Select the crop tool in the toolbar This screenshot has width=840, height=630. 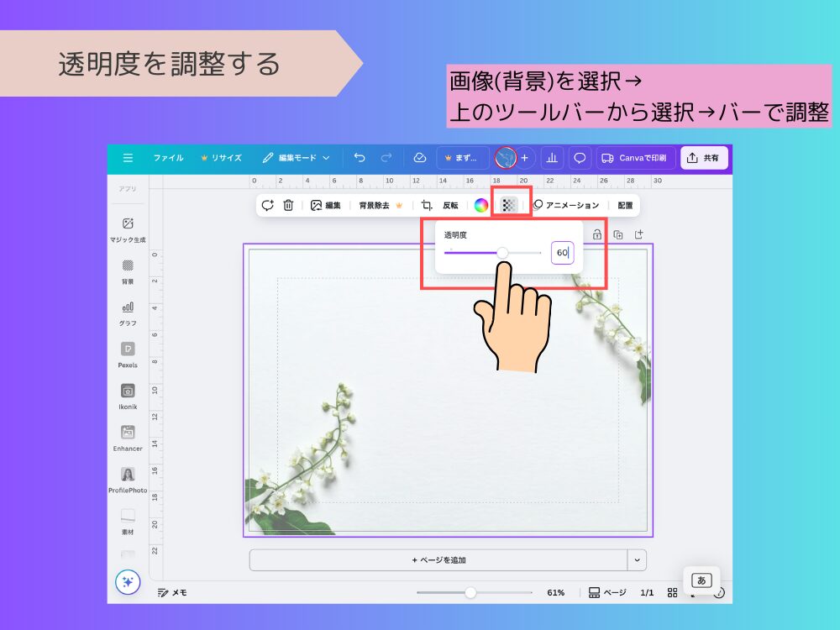click(426, 204)
